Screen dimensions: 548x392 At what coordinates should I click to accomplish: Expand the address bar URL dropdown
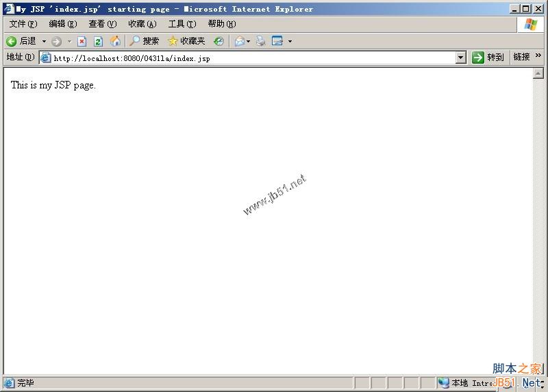(461, 58)
